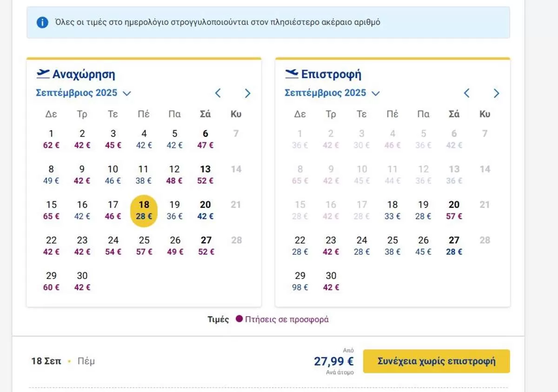
Task: Pick return date 18 priced 33 €
Action: (392, 210)
